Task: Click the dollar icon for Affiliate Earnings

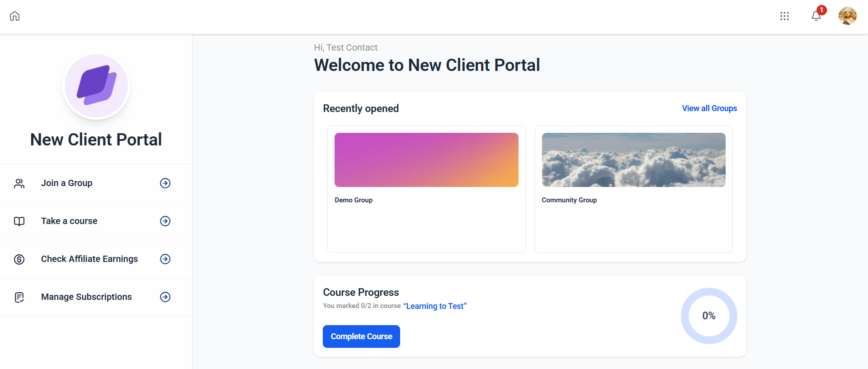Action: pos(19,259)
